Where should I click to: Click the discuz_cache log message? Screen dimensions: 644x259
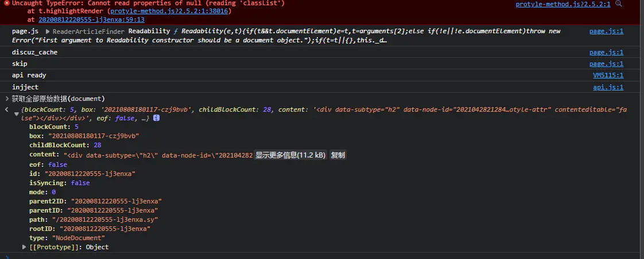[x=35, y=53]
